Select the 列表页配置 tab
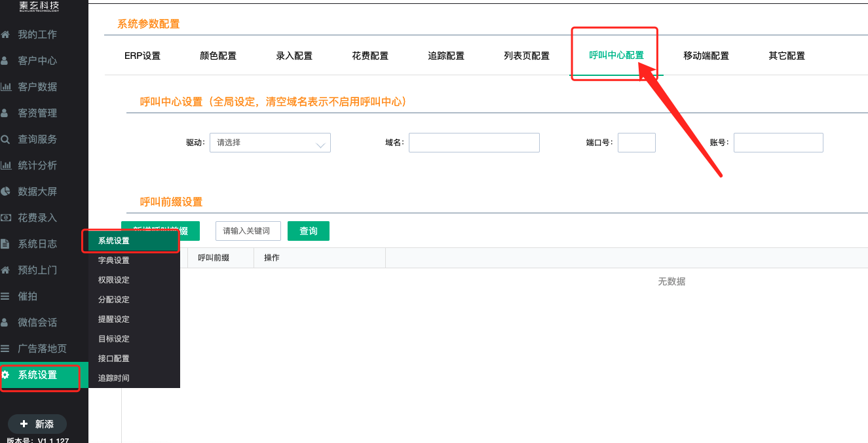Viewport: 868px width, 443px height. [x=526, y=56]
